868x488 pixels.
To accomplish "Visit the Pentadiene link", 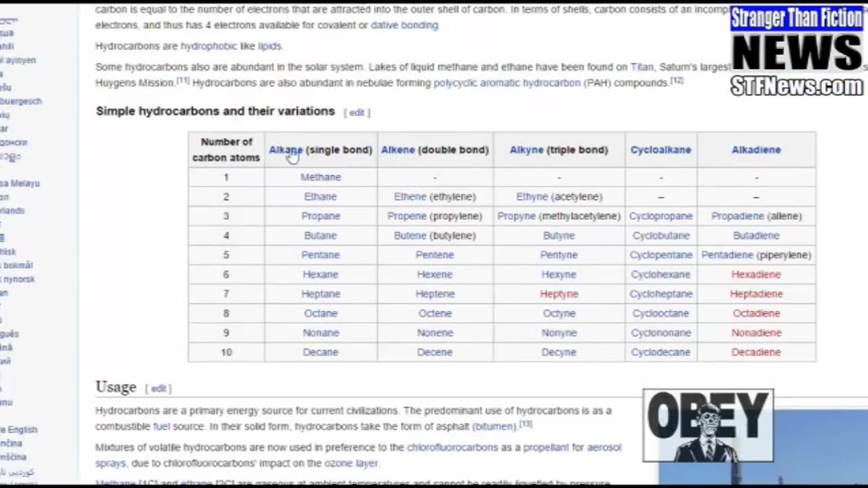I will 727,255.
